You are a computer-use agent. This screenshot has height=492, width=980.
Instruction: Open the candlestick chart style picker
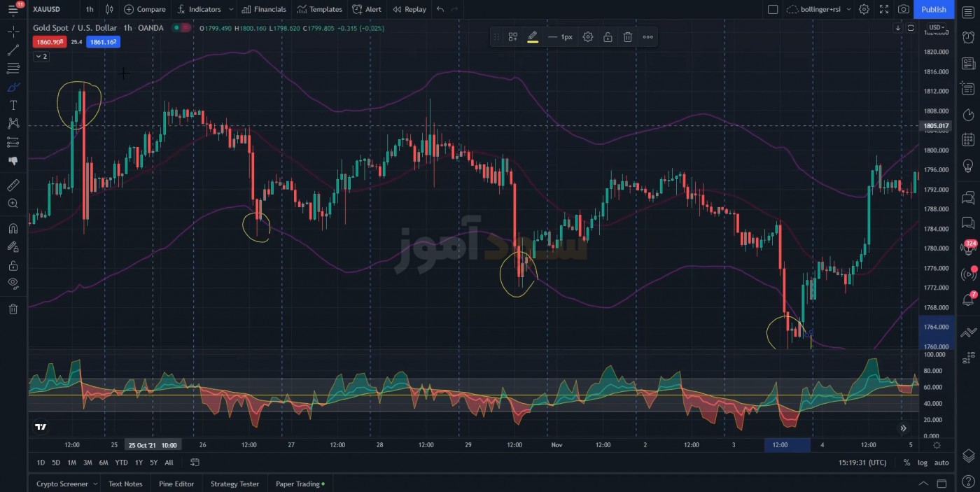coord(109,9)
